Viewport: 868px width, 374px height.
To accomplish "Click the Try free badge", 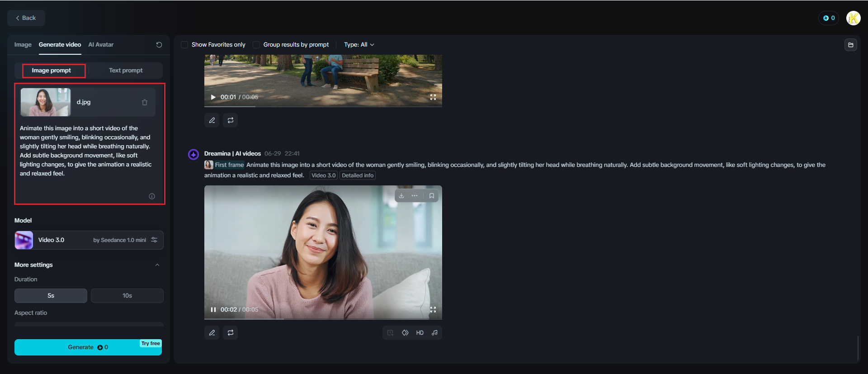I will click(151, 344).
